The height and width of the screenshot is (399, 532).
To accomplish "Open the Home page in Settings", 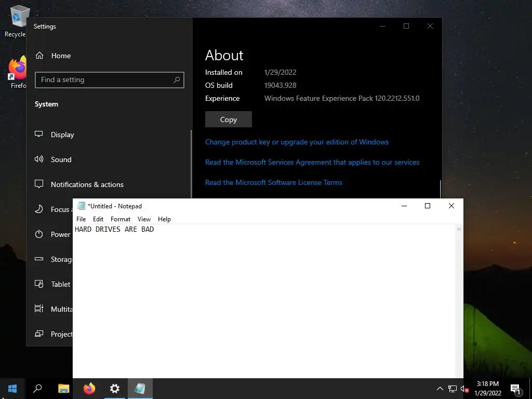I will tap(54, 56).
